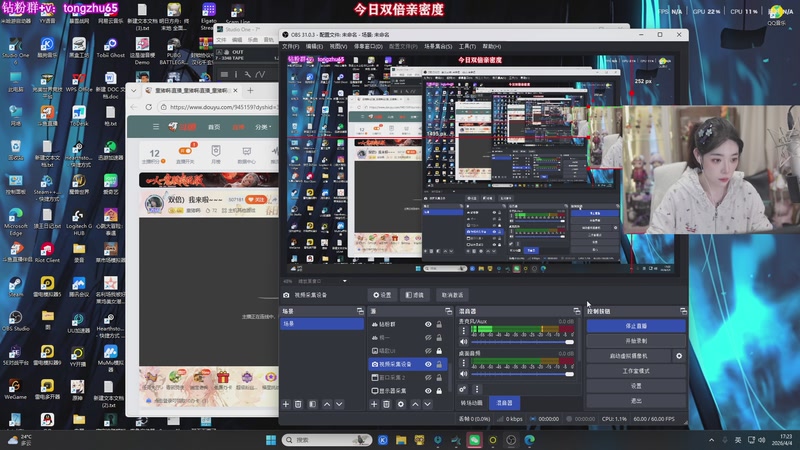Screen dimensions: 800x450
Task: Reload the Douyu page in browser
Action: tap(148, 107)
